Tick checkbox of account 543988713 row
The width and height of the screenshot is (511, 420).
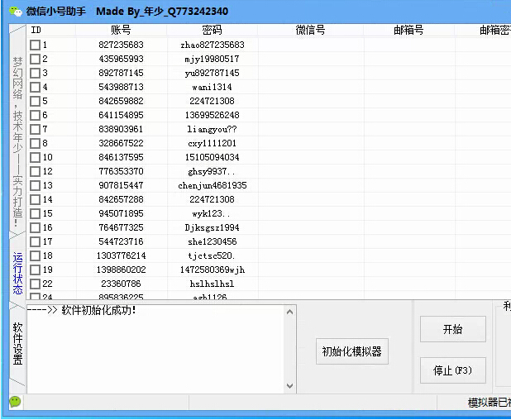(35, 87)
